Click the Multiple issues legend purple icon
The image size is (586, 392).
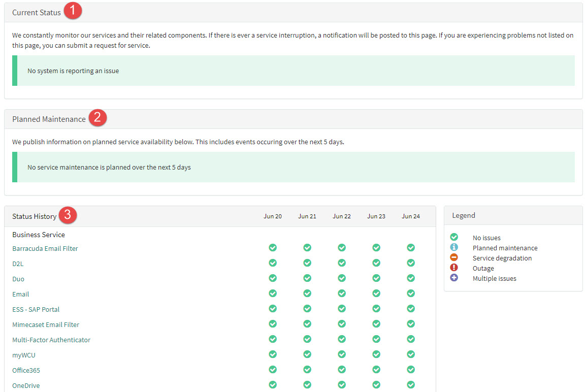click(x=454, y=278)
